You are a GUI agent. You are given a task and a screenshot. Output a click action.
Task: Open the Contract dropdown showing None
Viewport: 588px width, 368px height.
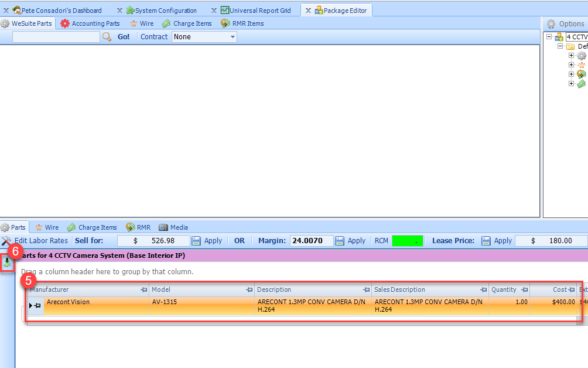(204, 37)
